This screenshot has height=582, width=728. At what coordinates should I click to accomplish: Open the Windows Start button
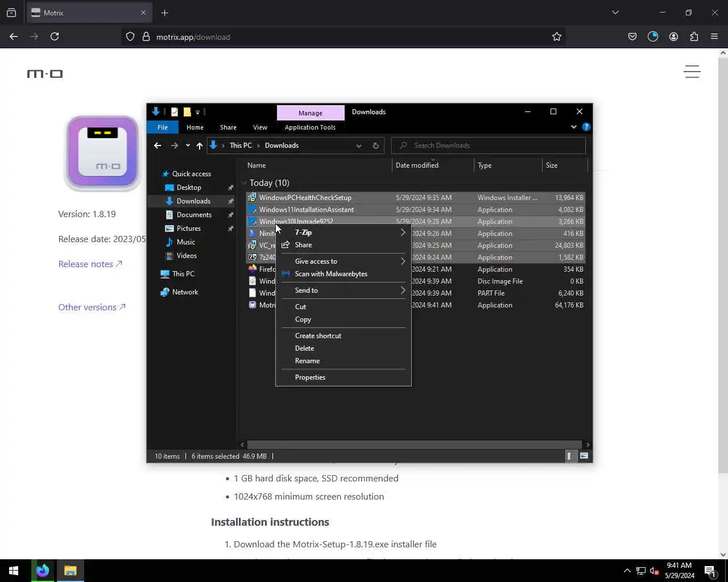(14, 571)
